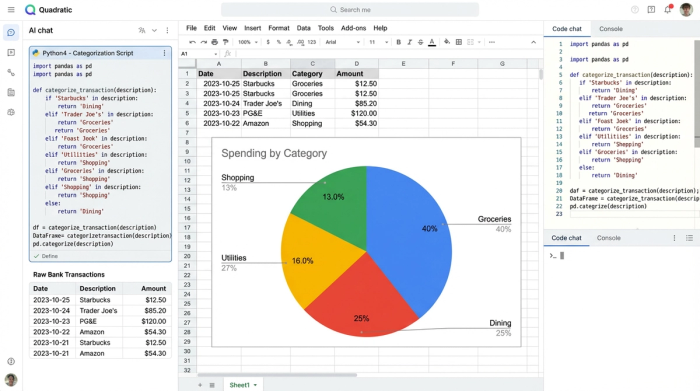
Task: Collapse the toolbar with up chevron
Action: pos(533,42)
